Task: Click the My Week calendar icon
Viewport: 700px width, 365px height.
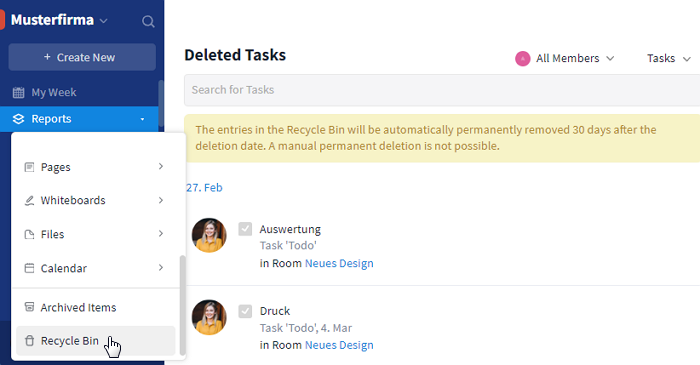Action: (x=18, y=92)
